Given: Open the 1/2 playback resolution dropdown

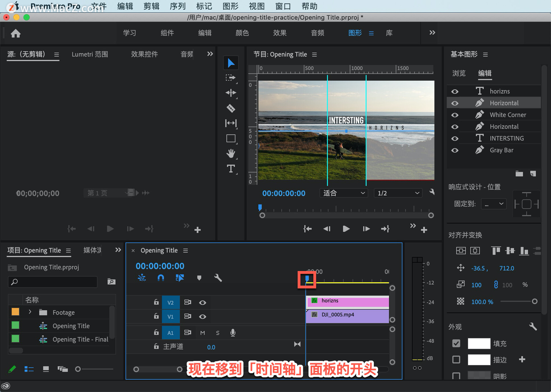Looking at the screenshot, I should coord(398,193).
